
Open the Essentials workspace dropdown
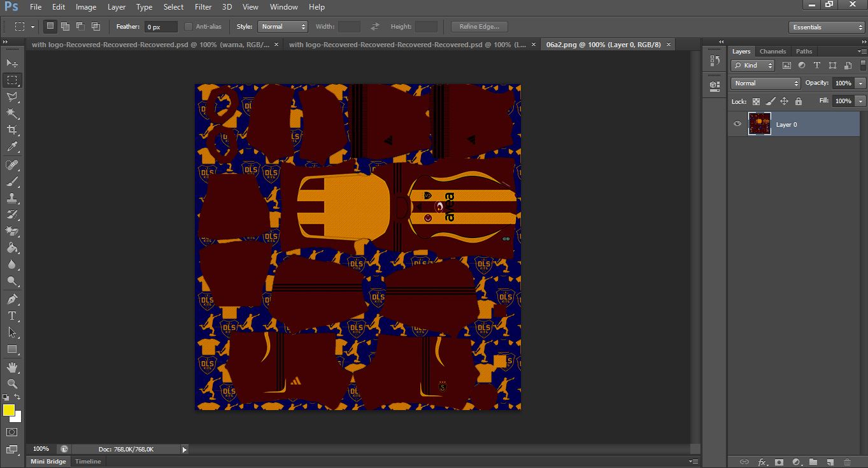[x=826, y=27]
